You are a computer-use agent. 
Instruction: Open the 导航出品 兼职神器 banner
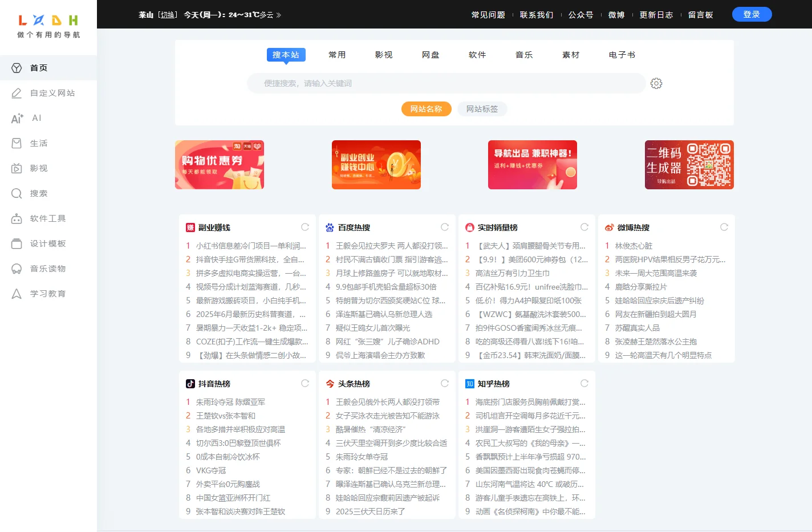pos(533,165)
